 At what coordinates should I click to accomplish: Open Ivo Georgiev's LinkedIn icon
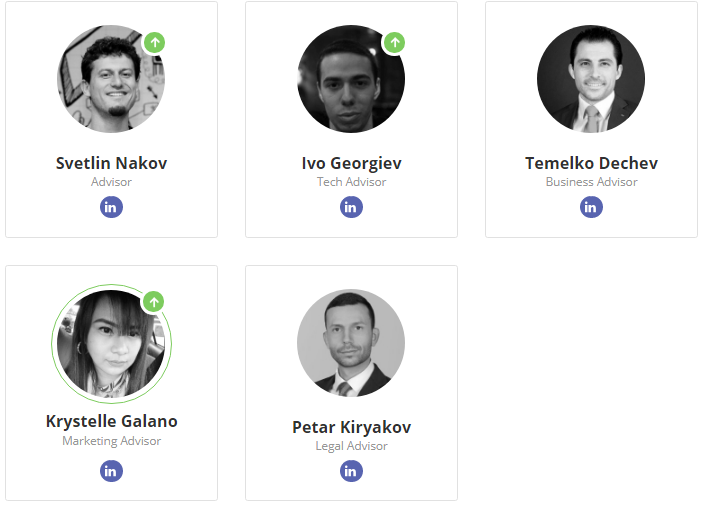click(x=351, y=207)
